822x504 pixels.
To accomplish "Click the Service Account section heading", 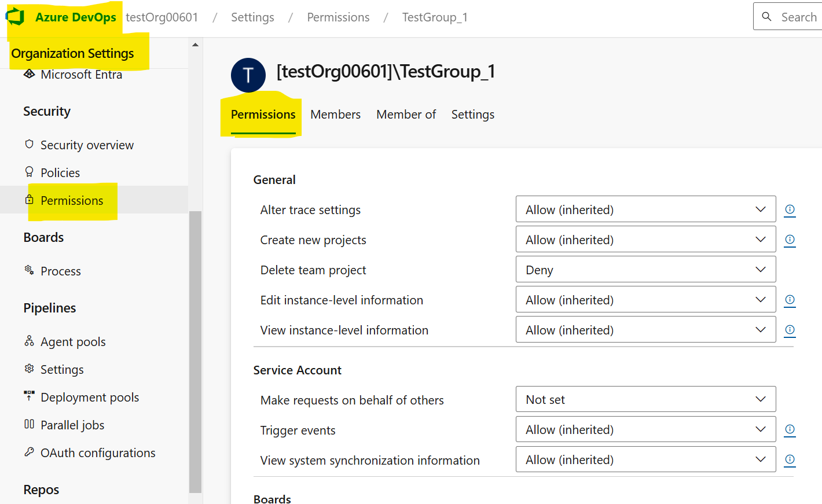I will click(298, 370).
